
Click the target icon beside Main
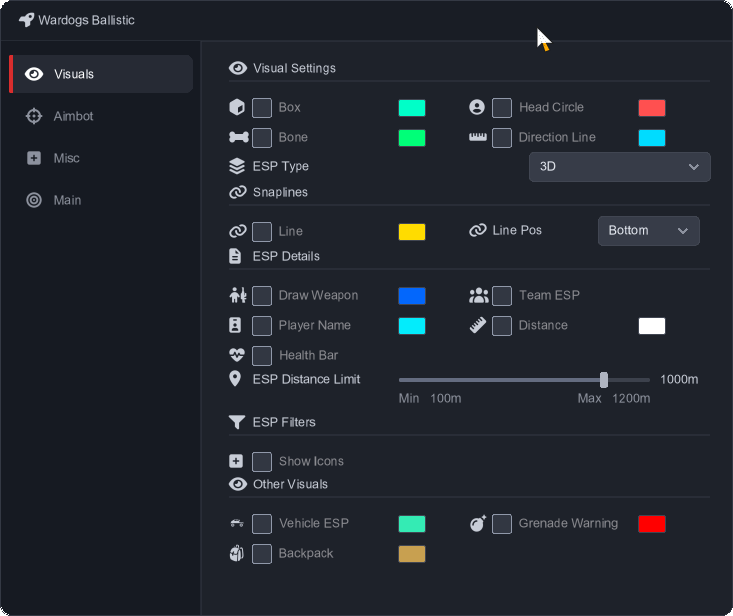tap(34, 200)
